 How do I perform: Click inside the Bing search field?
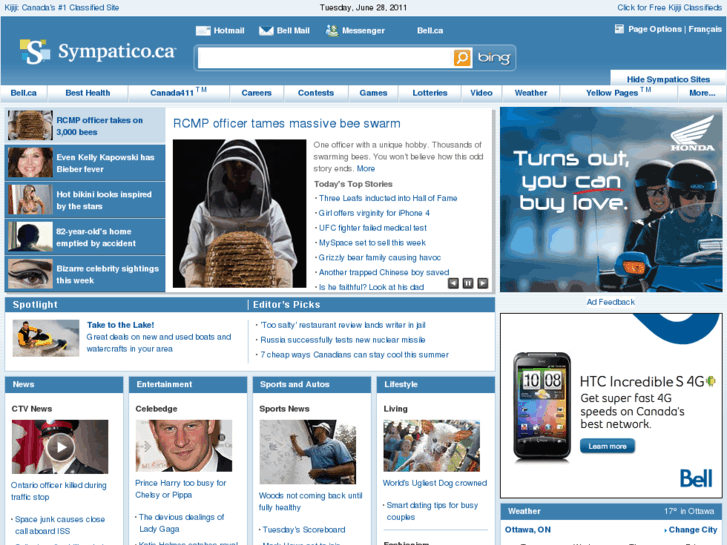(x=325, y=58)
